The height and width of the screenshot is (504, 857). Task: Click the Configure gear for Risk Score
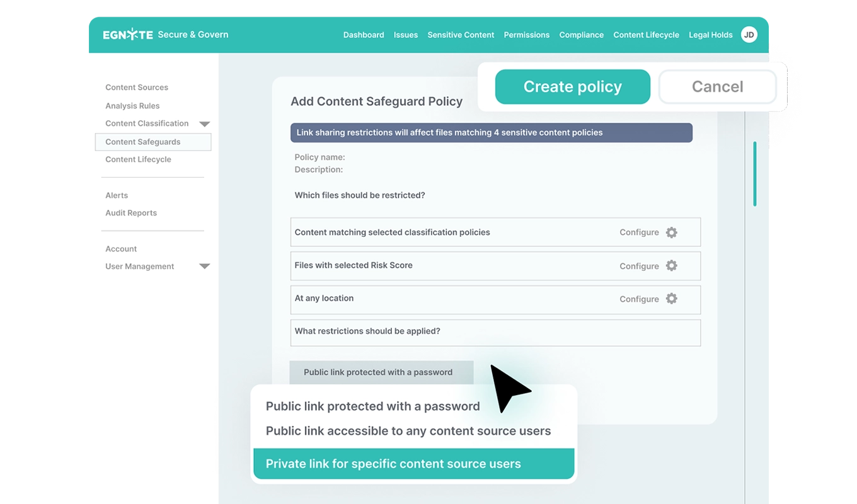[671, 266]
